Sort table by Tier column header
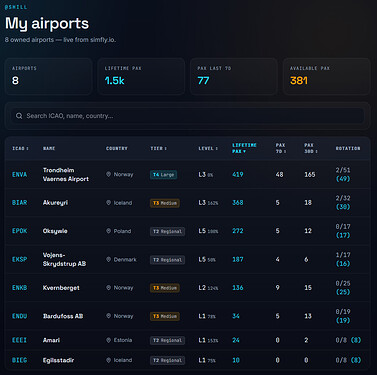Image resolution: width=377 pixels, height=375 pixels. [x=159, y=148]
